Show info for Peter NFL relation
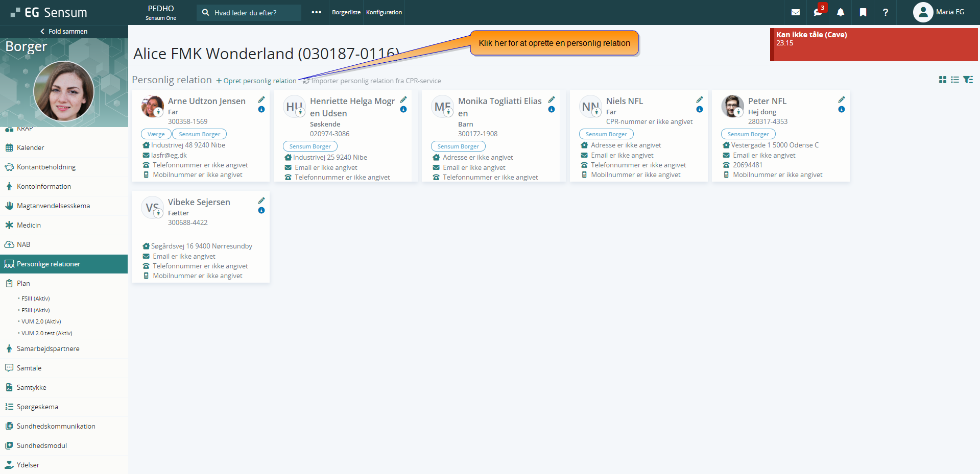This screenshot has width=980, height=474. 842,110
